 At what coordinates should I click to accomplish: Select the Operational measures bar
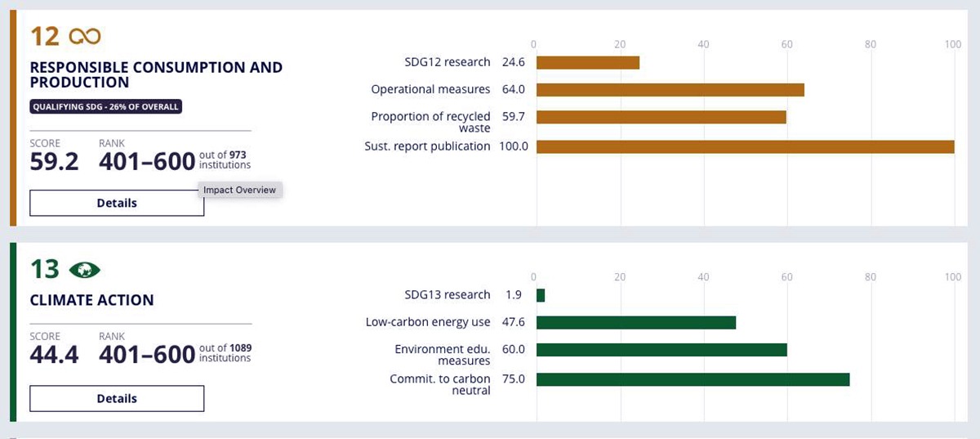pos(670,89)
